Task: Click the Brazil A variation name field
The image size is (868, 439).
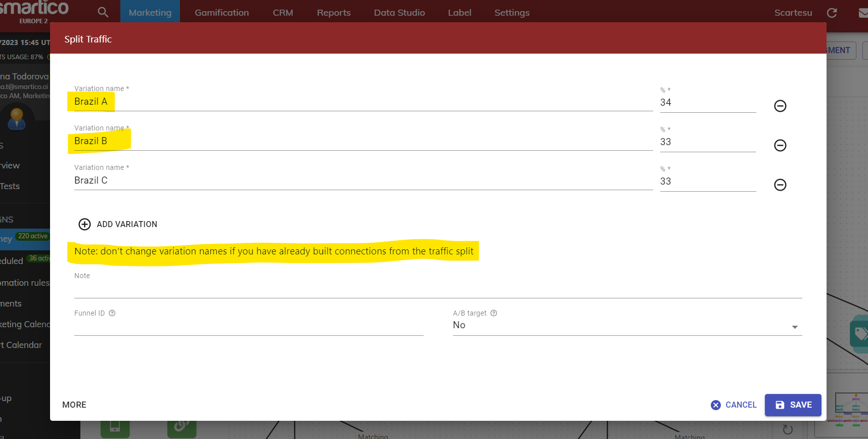Action: click(354, 102)
